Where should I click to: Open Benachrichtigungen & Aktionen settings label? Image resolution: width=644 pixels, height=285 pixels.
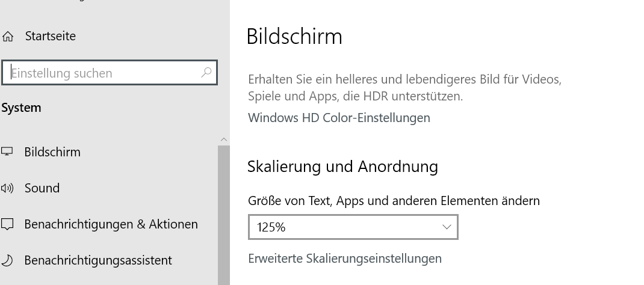point(111,224)
